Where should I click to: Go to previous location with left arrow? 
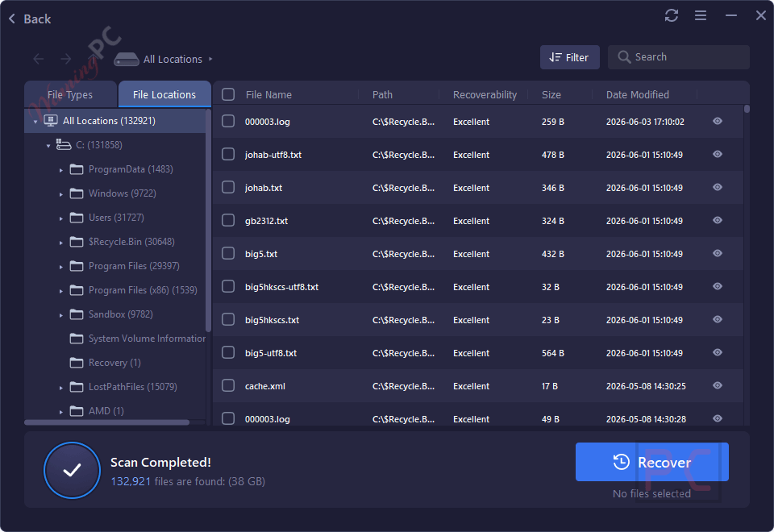(39, 59)
